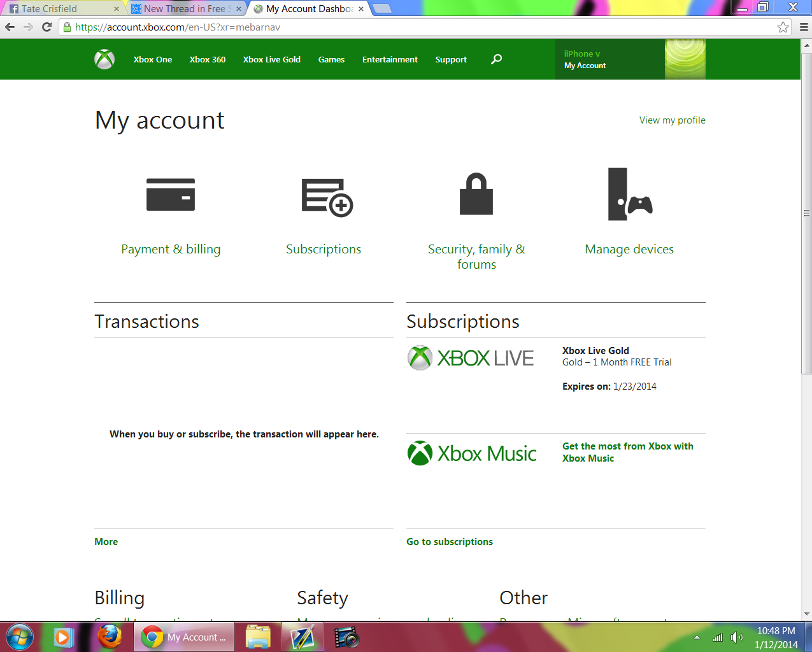Click the page vertical scrollbar thumb

click(x=807, y=213)
